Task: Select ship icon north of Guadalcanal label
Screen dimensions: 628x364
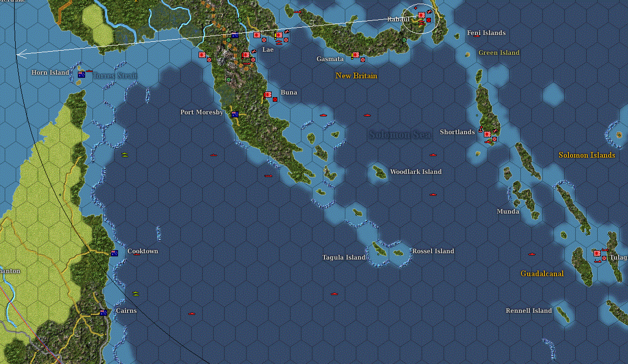Action: click(x=532, y=254)
